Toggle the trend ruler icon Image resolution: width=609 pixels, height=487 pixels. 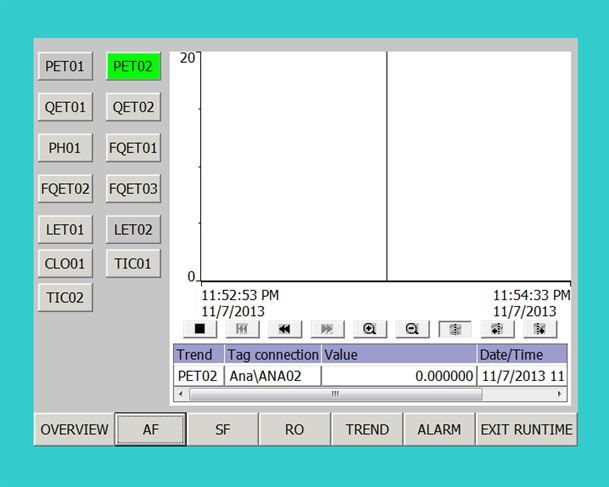455,329
